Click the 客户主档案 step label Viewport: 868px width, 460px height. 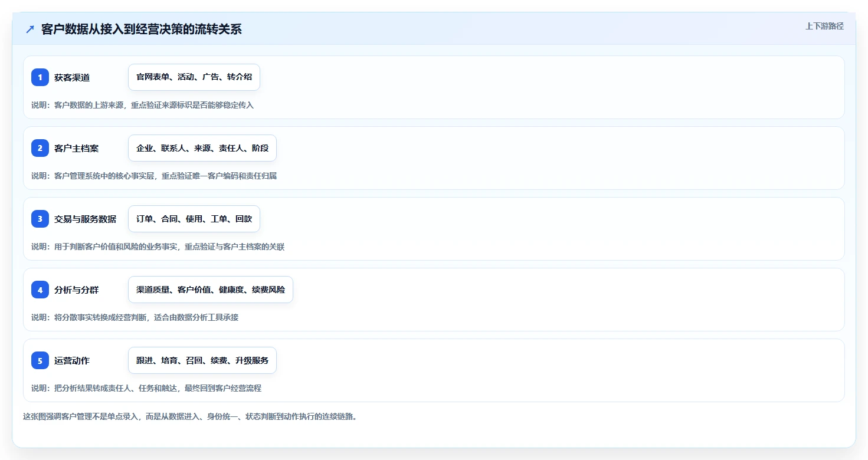(76, 148)
